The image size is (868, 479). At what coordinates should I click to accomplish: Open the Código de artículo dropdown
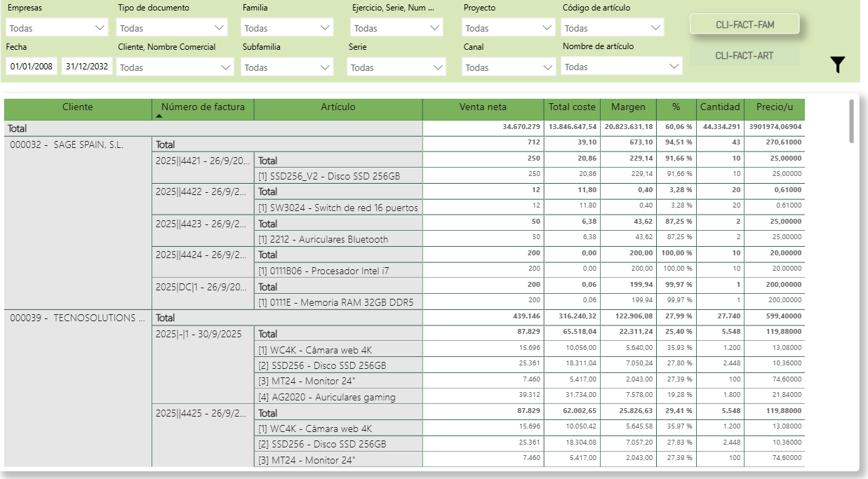click(x=613, y=28)
